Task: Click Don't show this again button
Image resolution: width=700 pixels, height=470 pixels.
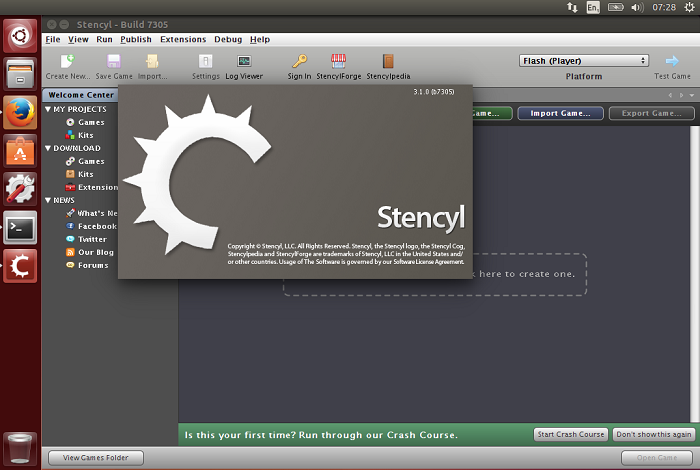Action: [654, 434]
